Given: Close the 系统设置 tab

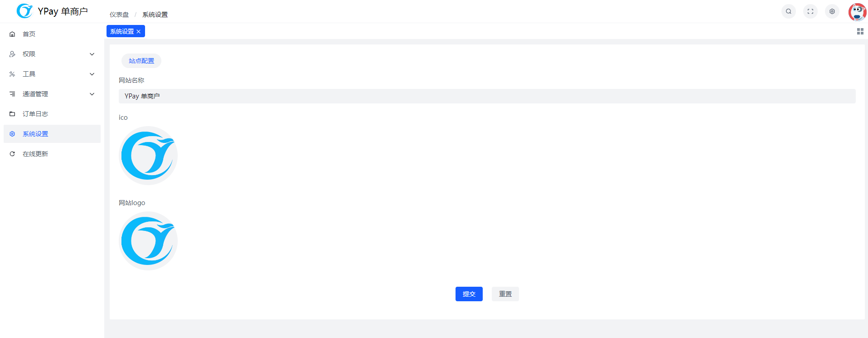Looking at the screenshot, I should click(x=139, y=31).
